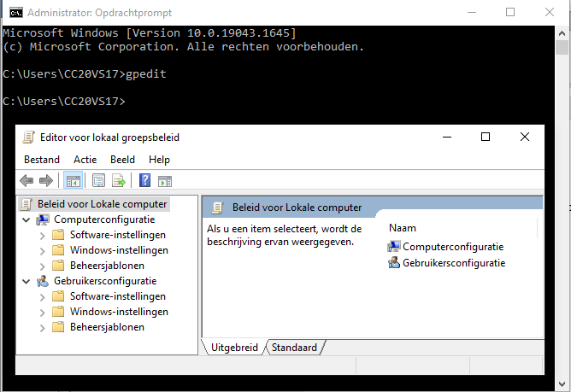This screenshot has height=392, width=571.
Task: Select Computerconfiguratie text in Naam list
Action: click(453, 247)
